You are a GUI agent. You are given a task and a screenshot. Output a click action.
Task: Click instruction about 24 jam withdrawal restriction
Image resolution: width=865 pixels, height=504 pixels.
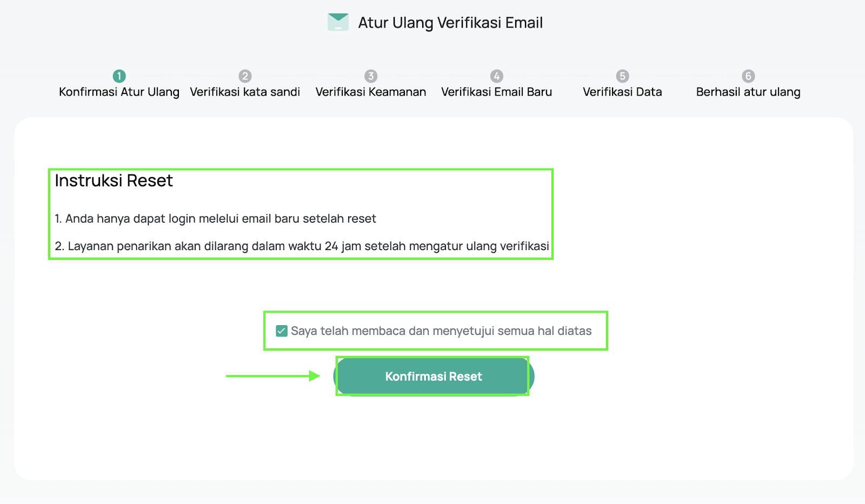pyautogui.click(x=302, y=246)
